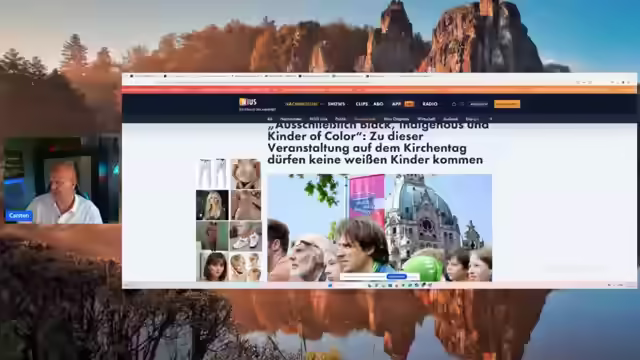640x360 pixels.
Task: Open the APP link in header
Action: click(396, 104)
